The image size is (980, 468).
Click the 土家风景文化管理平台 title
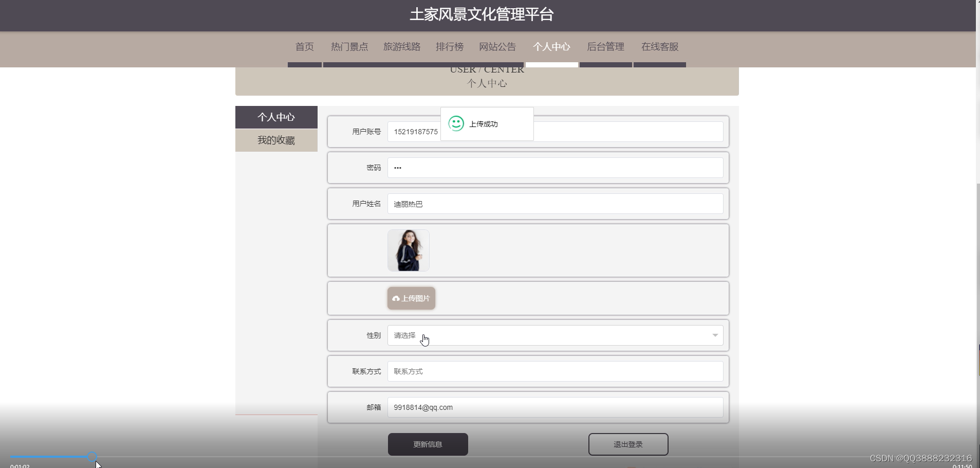point(482,14)
